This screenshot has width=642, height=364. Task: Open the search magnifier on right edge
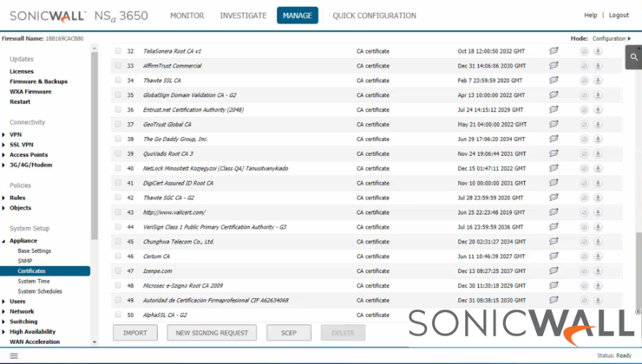click(x=633, y=57)
